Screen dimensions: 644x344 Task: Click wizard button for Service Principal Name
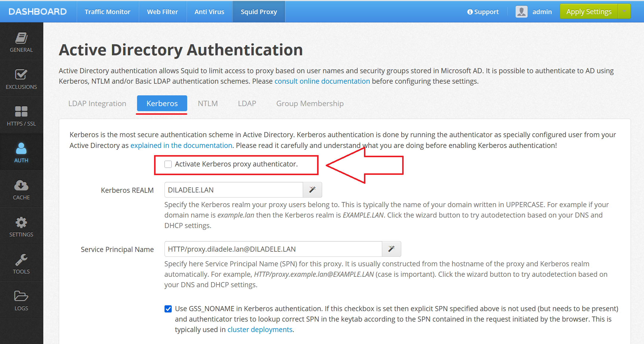(391, 249)
